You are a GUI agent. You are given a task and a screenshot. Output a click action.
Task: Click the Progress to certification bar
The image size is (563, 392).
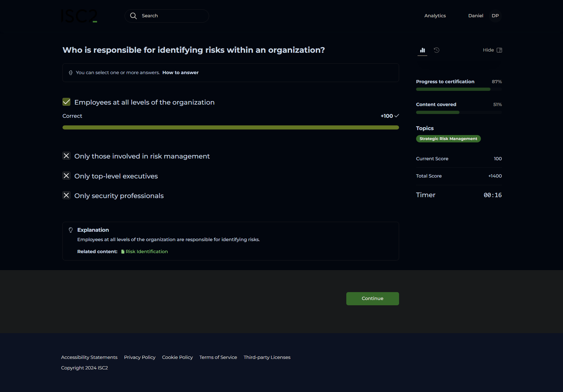[459, 89]
